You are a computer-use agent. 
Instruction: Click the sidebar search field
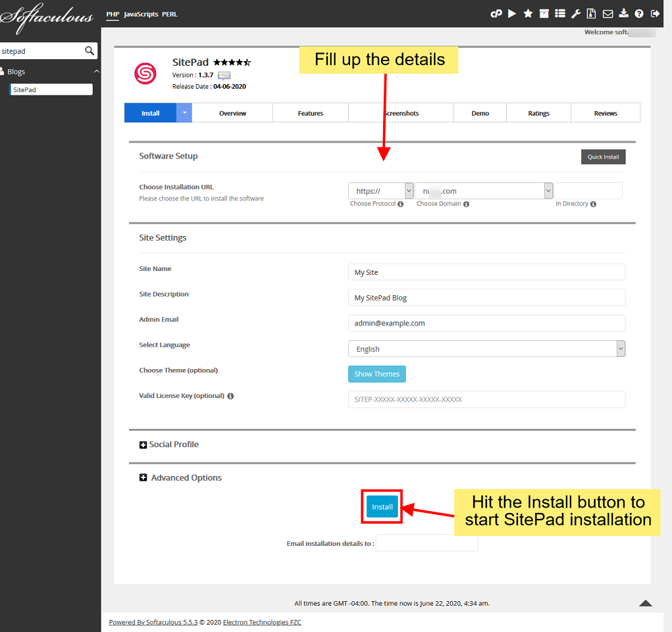click(x=42, y=51)
